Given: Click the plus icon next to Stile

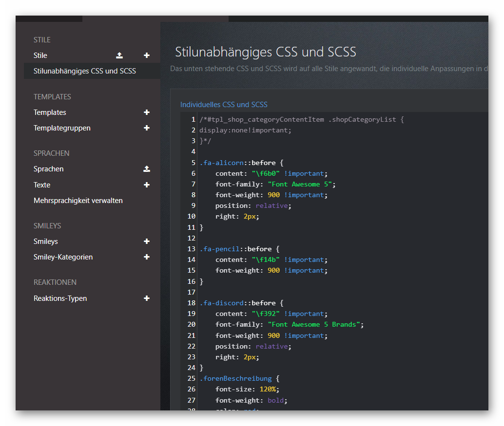Looking at the screenshot, I should tap(147, 56).
